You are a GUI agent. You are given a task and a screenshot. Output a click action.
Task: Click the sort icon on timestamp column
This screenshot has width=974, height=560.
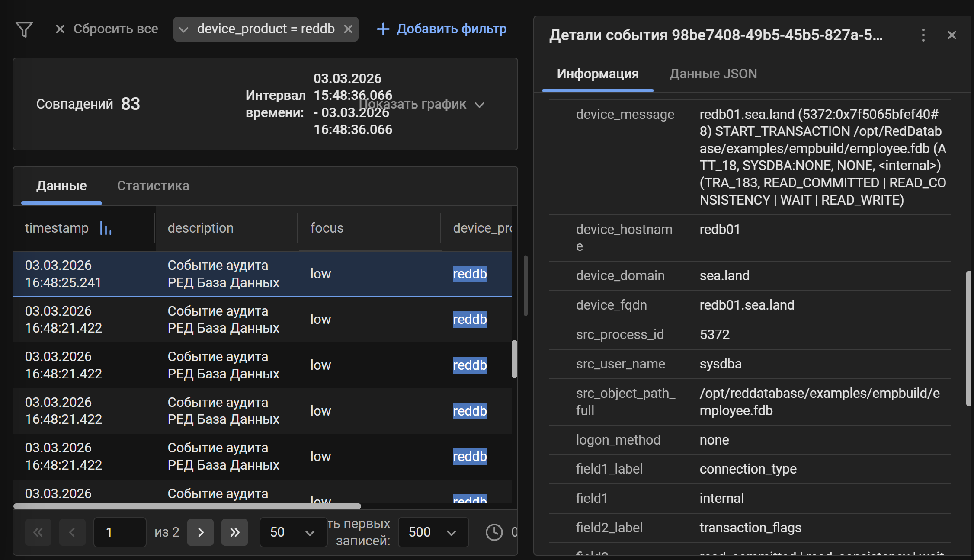(x=105, y=229)
